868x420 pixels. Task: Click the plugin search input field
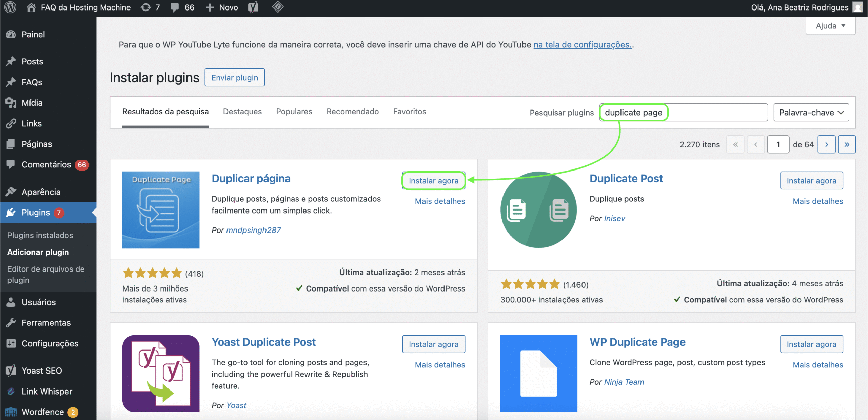coord(684,113)
